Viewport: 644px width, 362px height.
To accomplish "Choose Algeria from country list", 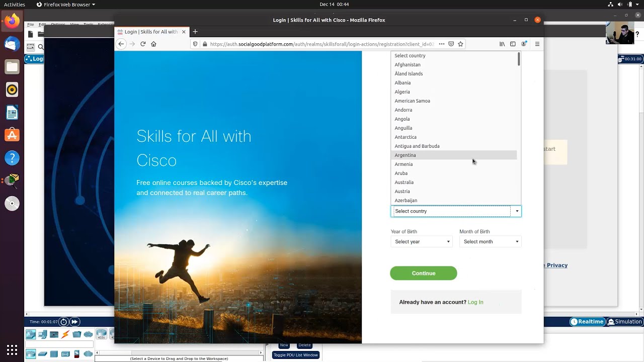I will [x=454, y=92].
